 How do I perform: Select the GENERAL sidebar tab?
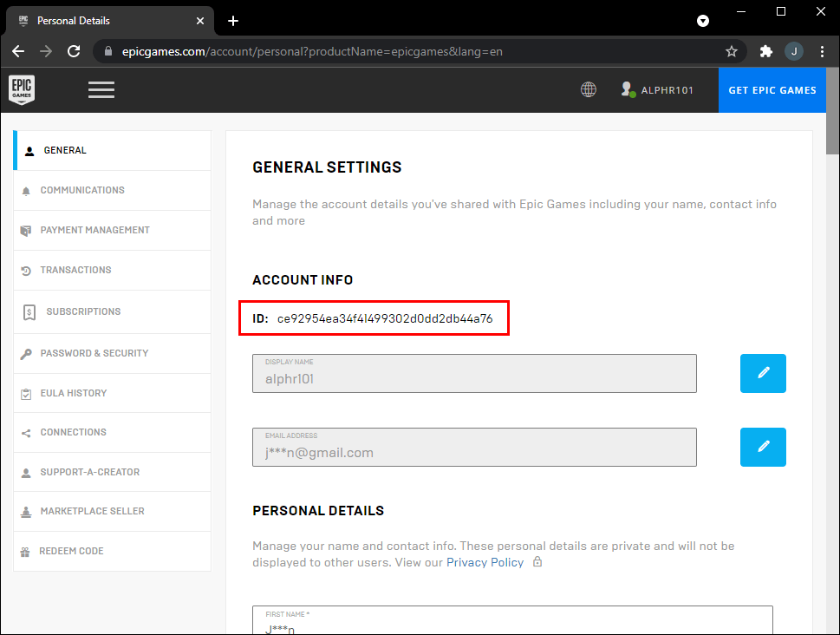(x=113, y=151)
